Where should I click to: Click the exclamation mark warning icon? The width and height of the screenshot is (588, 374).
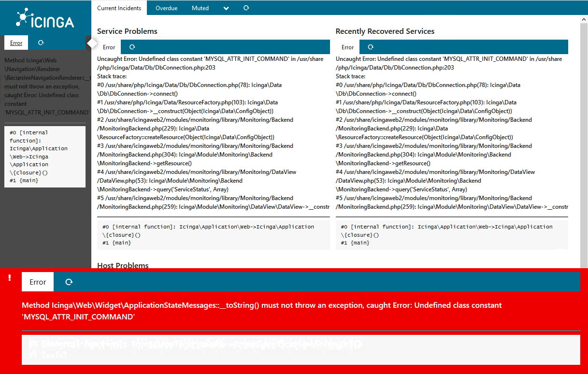coord(9,278)
